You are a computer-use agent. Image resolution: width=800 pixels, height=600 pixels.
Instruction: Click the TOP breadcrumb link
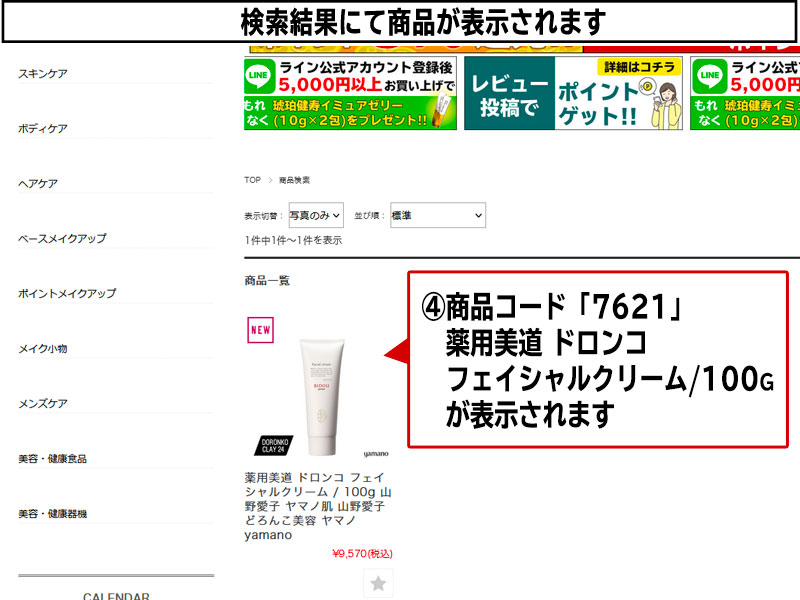pyautogui.click(x=252, y=180)
